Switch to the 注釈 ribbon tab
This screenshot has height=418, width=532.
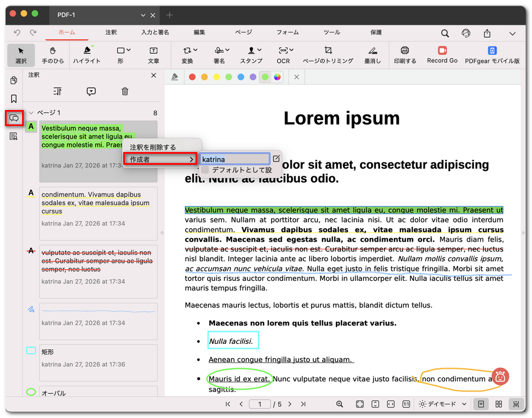point(111,33)
